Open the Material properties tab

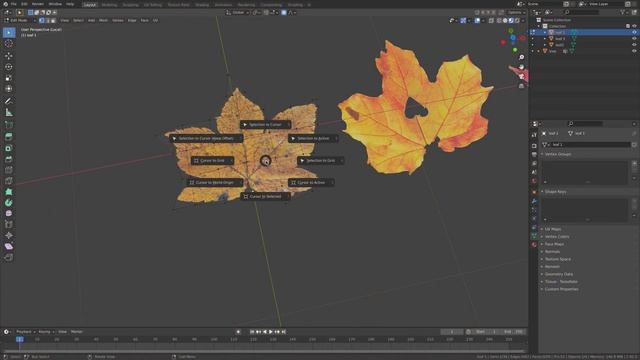pyautogui.click(x=534, y=244)
